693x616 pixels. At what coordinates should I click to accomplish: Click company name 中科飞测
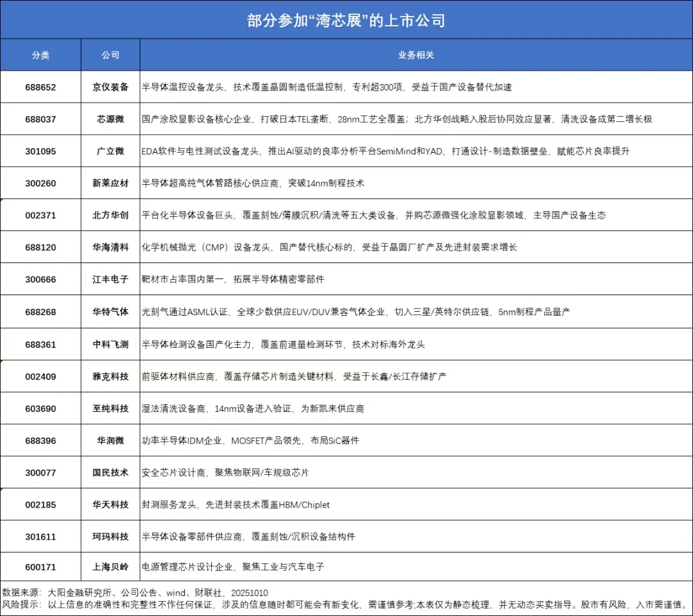coord(110,345)
